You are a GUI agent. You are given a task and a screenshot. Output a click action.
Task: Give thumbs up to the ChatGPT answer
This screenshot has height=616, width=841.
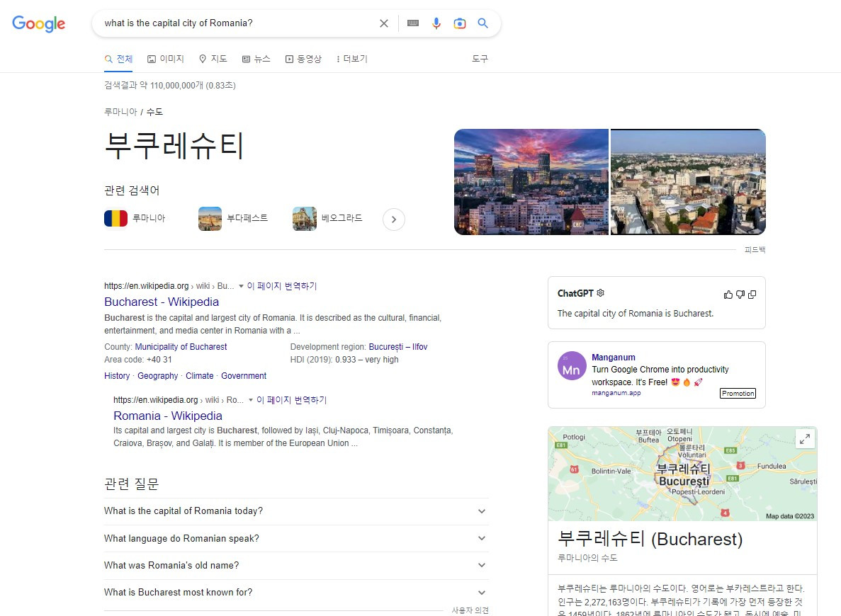(x=728, y=294)
